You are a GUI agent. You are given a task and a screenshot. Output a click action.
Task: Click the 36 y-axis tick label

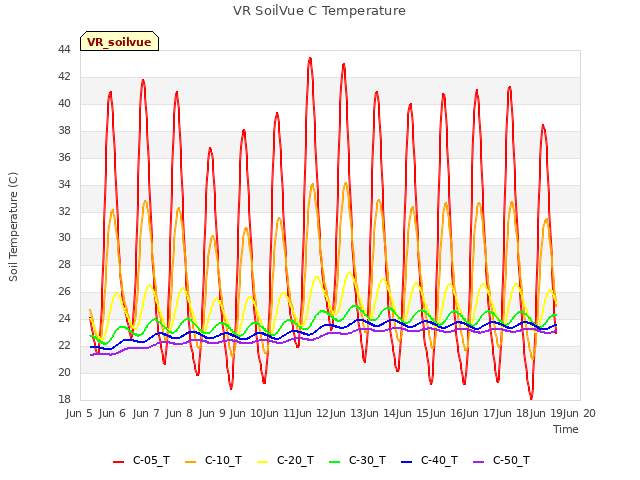(64, 157)
